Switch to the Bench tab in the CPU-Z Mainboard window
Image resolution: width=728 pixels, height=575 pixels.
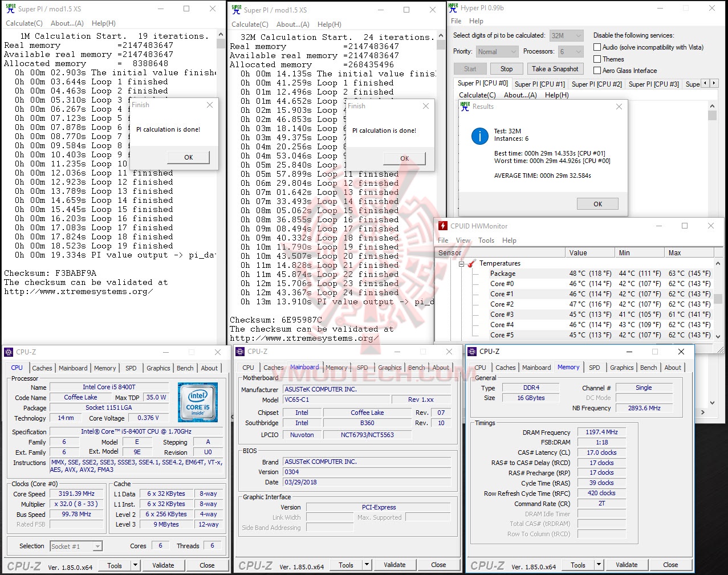(x=417, y=368)
